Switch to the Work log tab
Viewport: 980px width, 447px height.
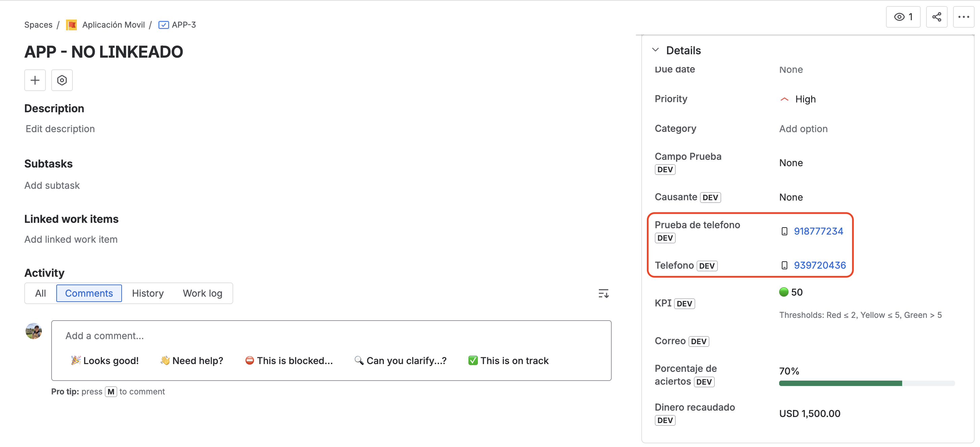pos(203,293)
